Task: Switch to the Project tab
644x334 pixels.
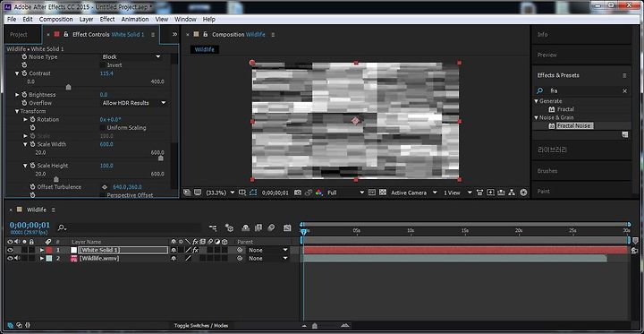Action: pos(19,35)
